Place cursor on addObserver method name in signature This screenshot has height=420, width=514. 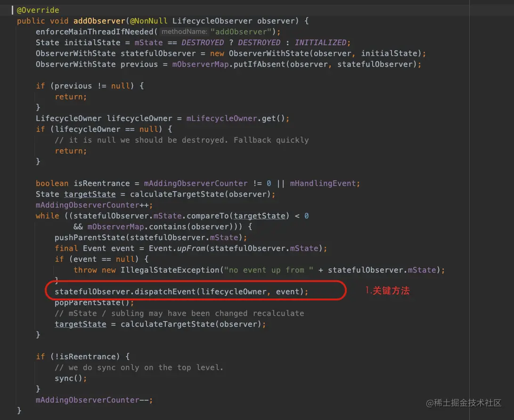click(x=99, y=21)
